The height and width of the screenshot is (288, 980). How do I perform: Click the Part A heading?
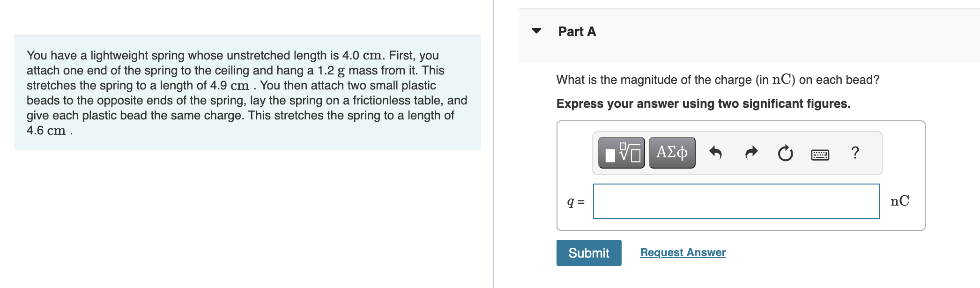tap(577, 31)
